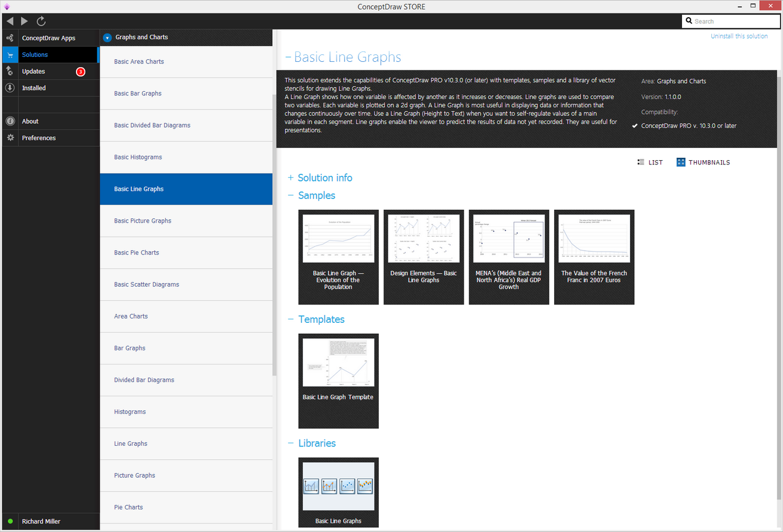
Task: Click the search magnifier icon
Action: pos(689,21)
